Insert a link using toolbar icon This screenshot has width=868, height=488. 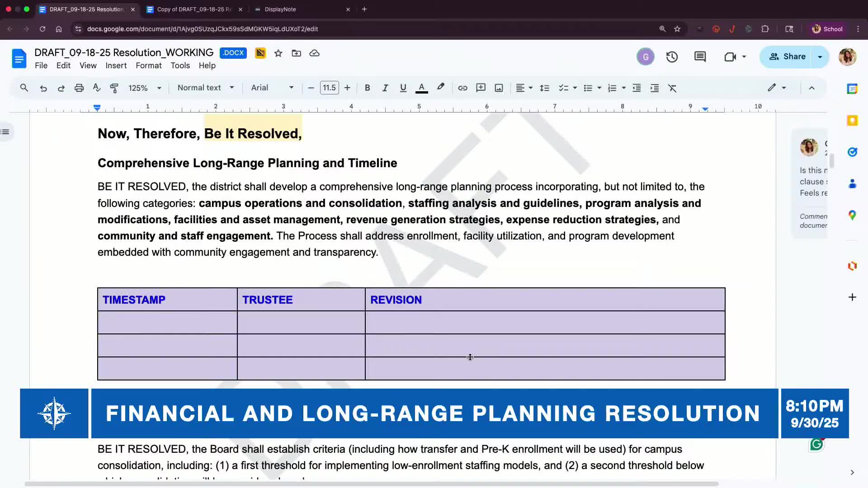(462, 88)
